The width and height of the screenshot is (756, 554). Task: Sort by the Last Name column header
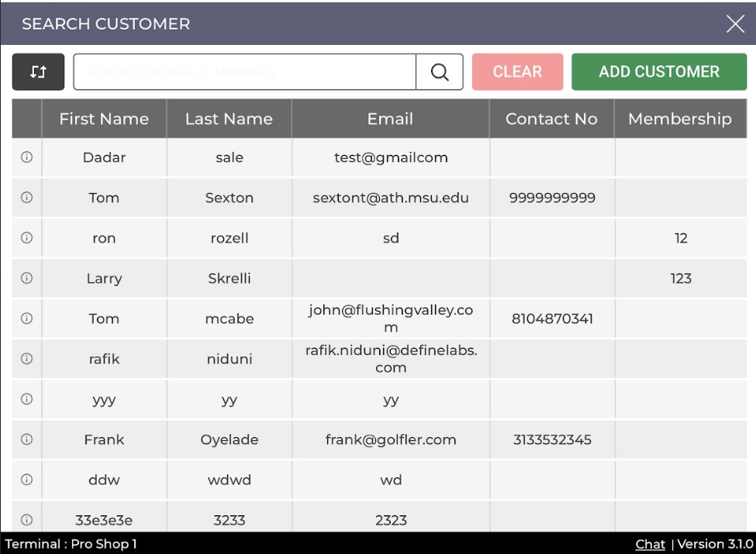(229, 119)
